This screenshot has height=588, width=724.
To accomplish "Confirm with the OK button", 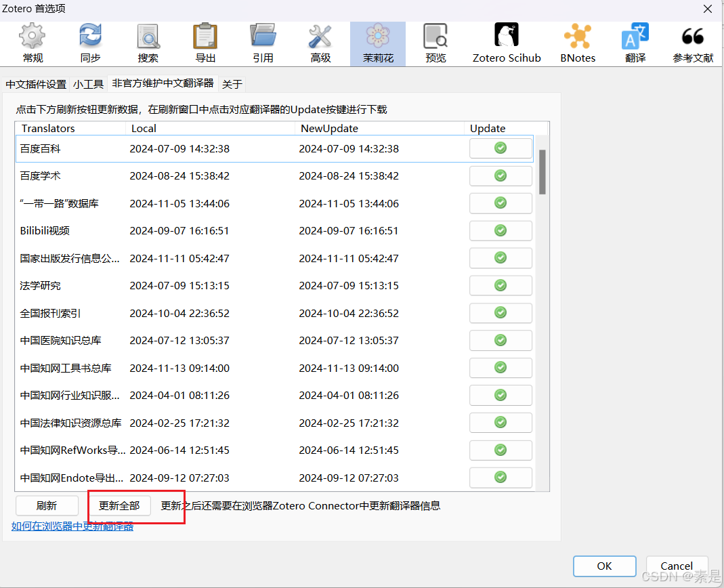I will point(604,566).
